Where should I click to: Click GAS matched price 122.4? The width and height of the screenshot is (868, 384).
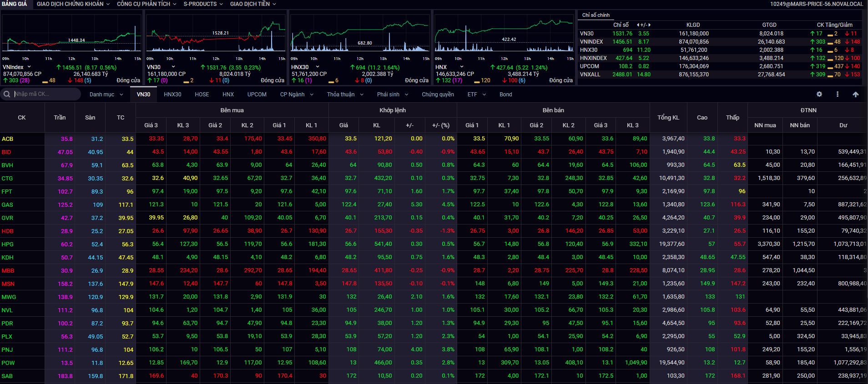[349, 204]
